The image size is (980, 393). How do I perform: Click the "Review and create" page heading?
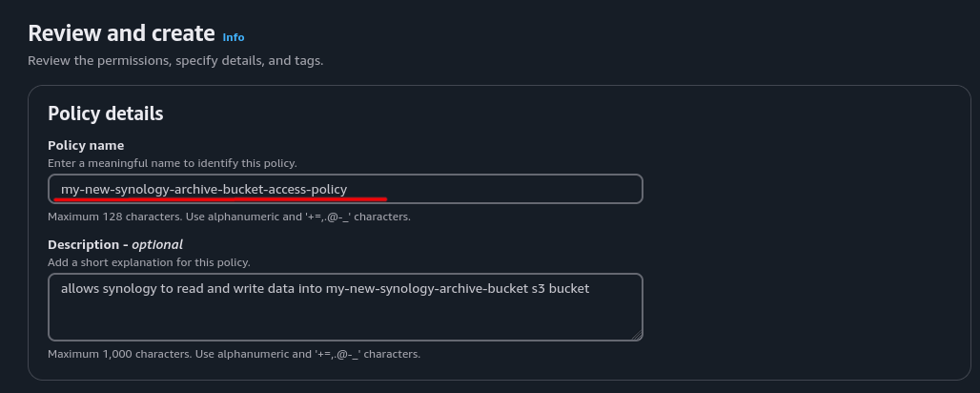[121, 33]
